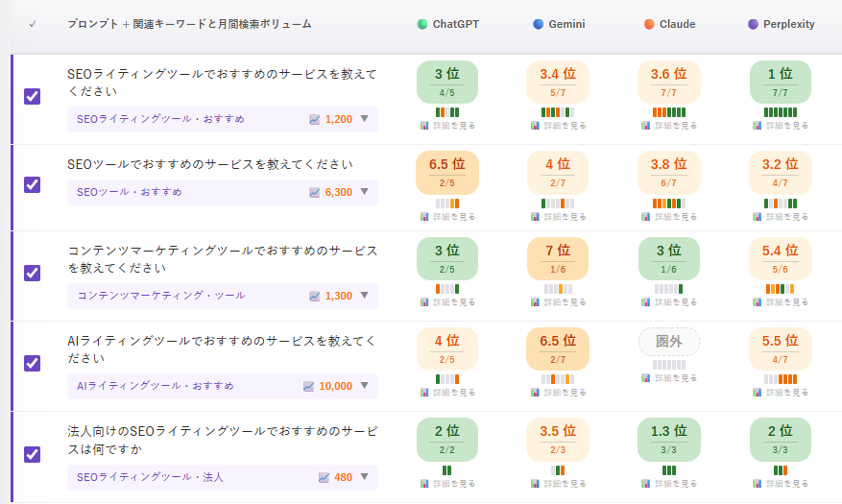This screenshot has height=504, width=842.
Task: Uncheck the コンテンツマーケティングツール prompt checkbox
Action: [x=33, y=273]
